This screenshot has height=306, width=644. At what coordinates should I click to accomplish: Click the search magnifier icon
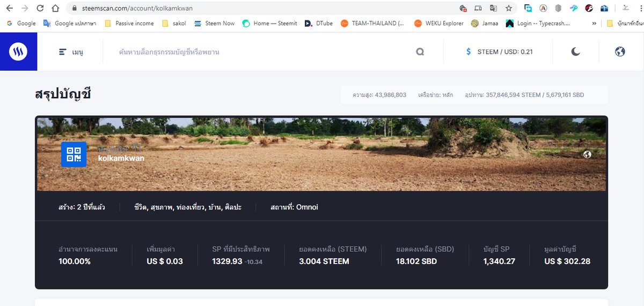tap(420, 52)
